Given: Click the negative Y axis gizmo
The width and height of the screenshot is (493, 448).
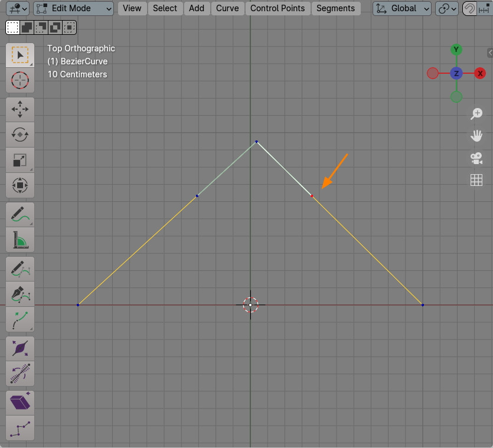Looking at the screenshot, I should click(456, 97).
